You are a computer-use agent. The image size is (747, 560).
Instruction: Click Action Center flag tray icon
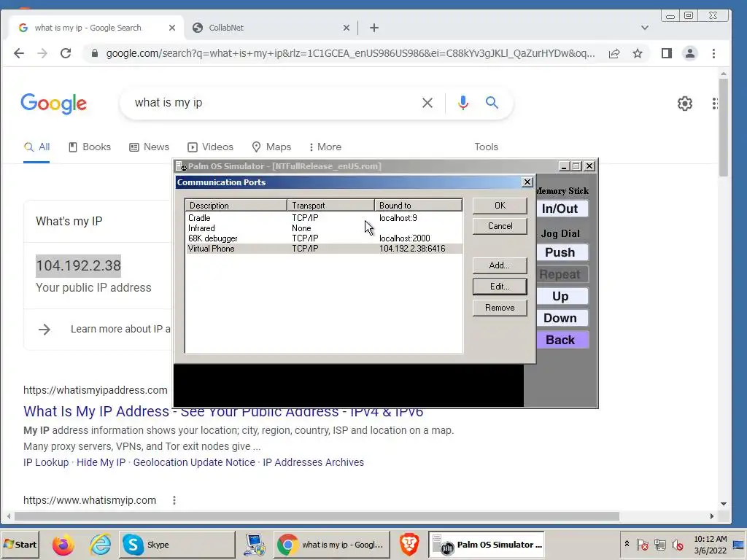642,544
